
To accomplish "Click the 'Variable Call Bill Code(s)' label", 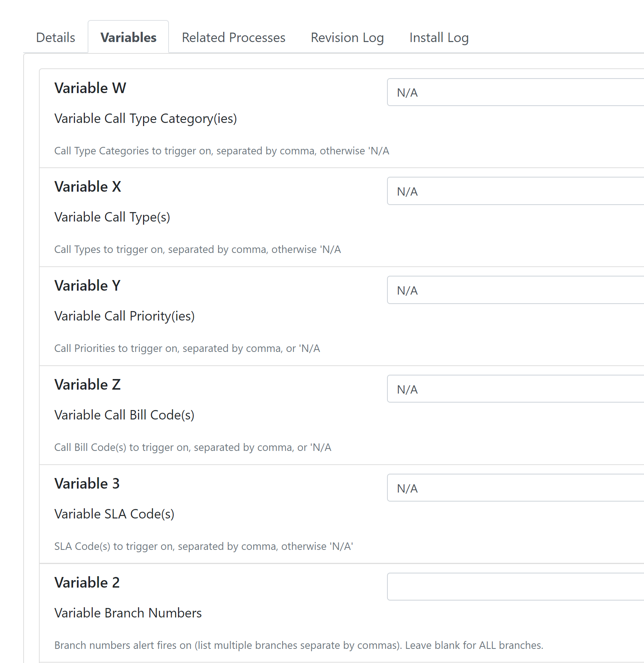I will tap(125, 415).
